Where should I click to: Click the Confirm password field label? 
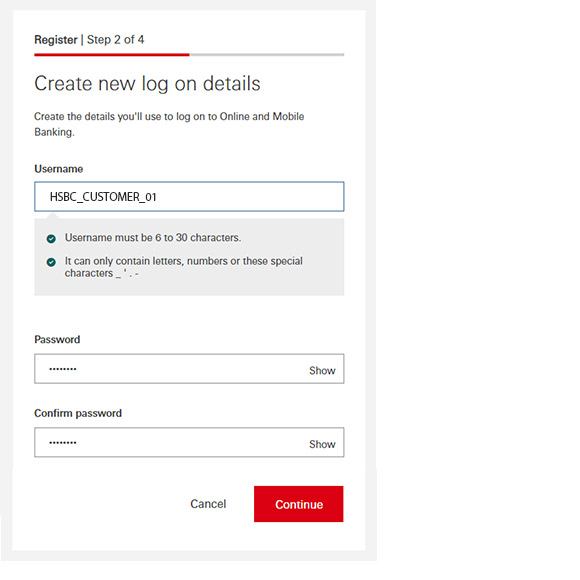(78, 413)
